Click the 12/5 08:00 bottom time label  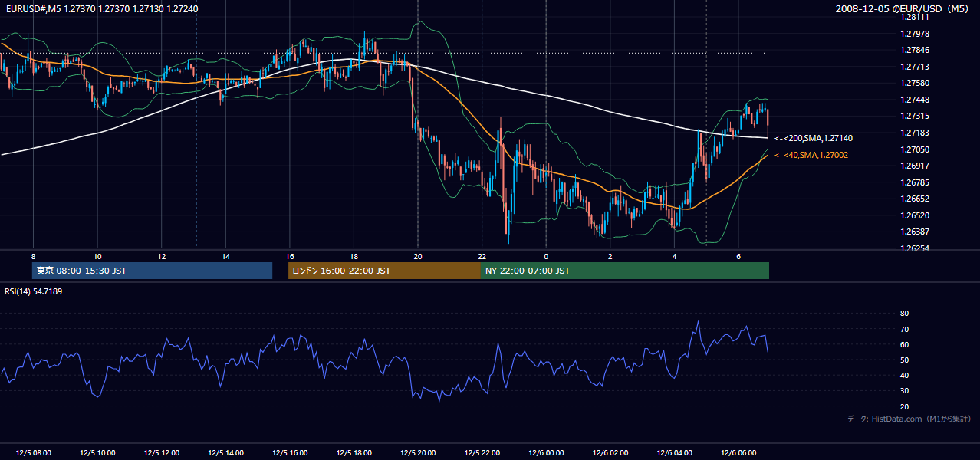[34, 453]
